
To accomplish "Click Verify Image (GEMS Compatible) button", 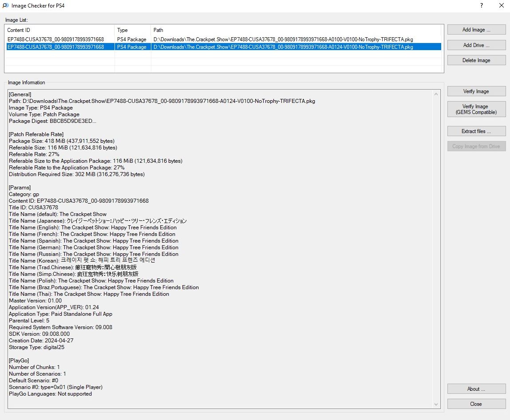I will click(476, 109).
